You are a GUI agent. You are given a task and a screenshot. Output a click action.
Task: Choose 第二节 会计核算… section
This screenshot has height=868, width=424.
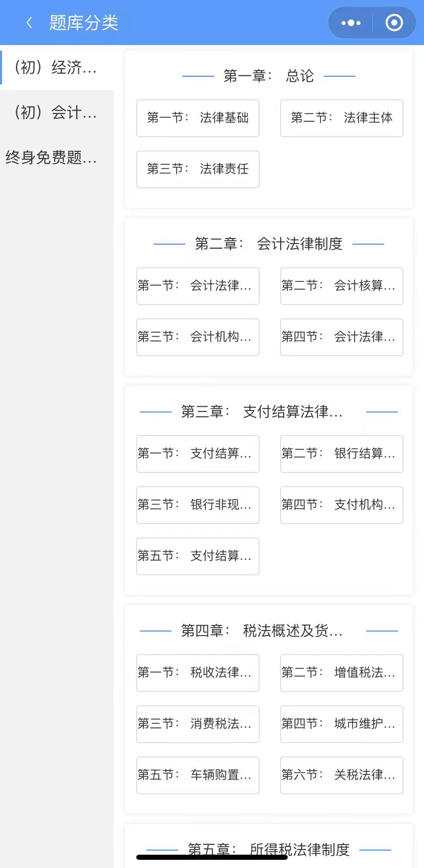click(342, 286)
